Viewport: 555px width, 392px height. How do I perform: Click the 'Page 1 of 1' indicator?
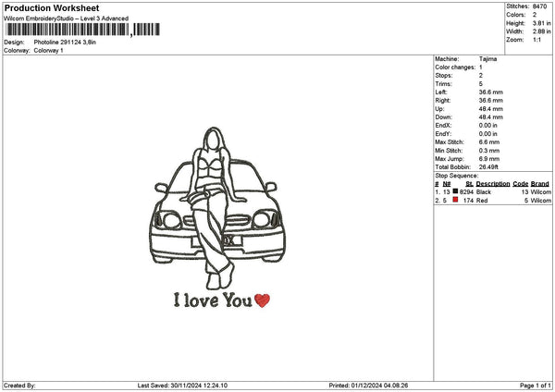(536, 386)
